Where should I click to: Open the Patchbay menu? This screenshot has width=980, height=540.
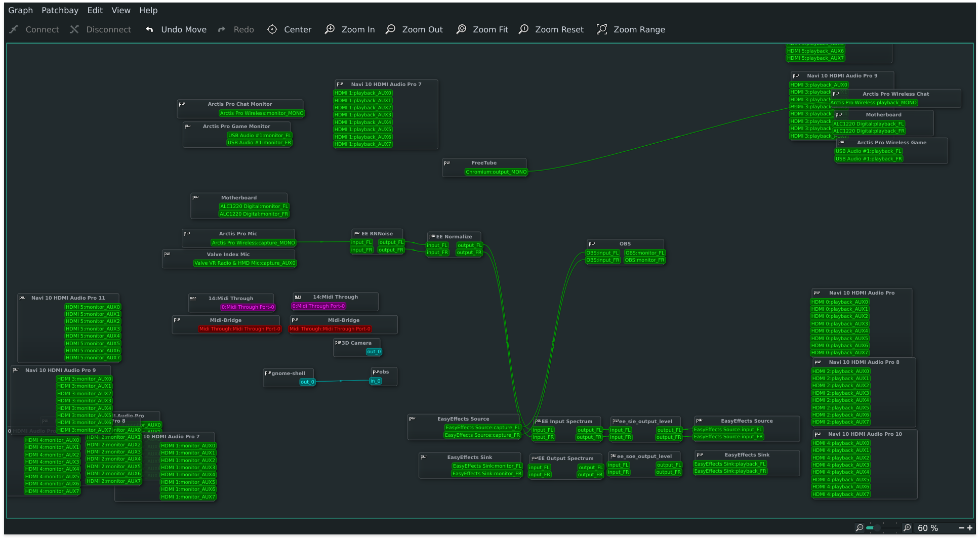[60, 10]
